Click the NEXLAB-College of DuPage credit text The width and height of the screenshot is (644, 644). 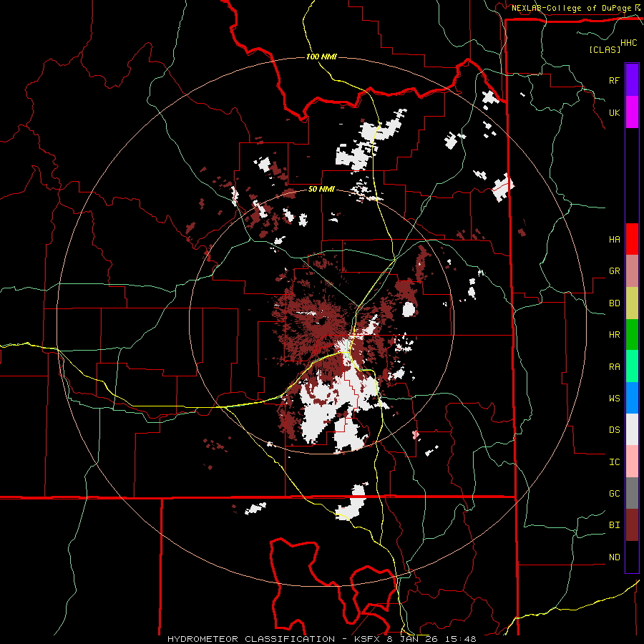573,8
